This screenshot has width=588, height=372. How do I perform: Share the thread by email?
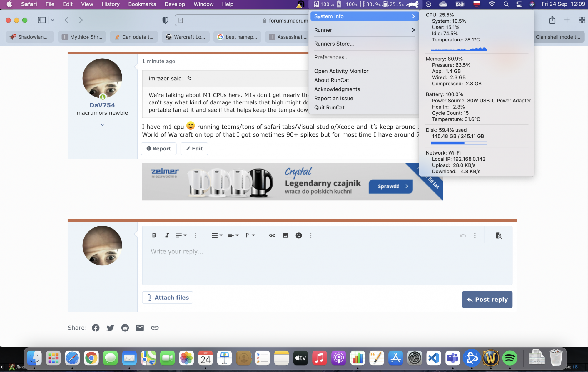tap(140, 328)
